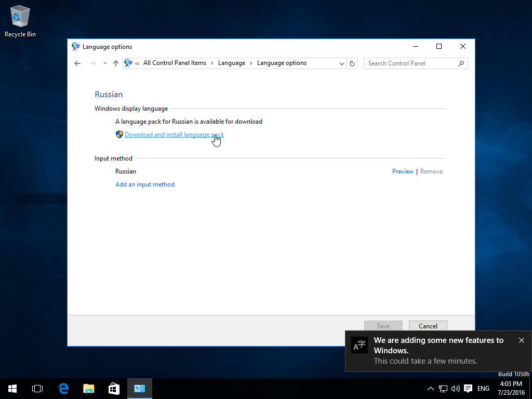The width and height of the screenshot is (532, 399).
Task: Open the adding new features notification
Action: (438, 351)
